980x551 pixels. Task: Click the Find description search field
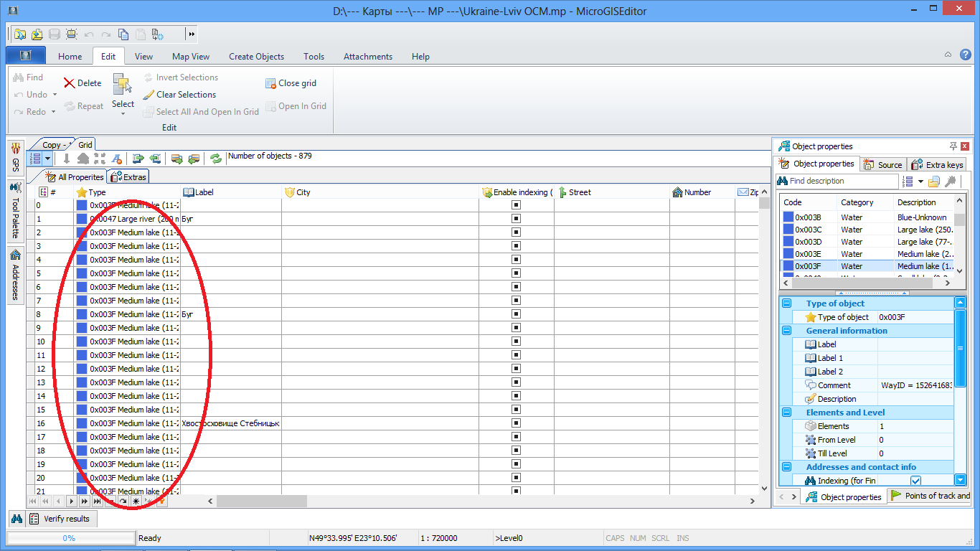click(839, 182)
